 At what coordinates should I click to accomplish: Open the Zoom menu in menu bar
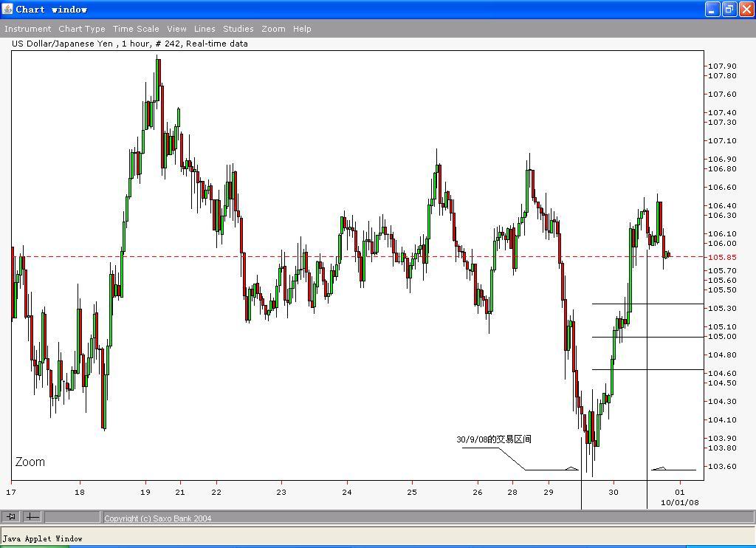tap(273, 29)
